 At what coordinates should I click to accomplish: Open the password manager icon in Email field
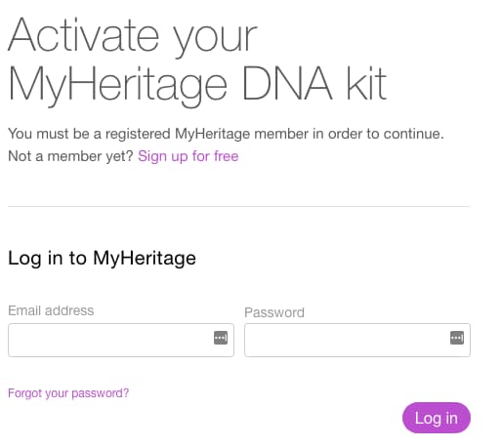[x=221, y=338]
